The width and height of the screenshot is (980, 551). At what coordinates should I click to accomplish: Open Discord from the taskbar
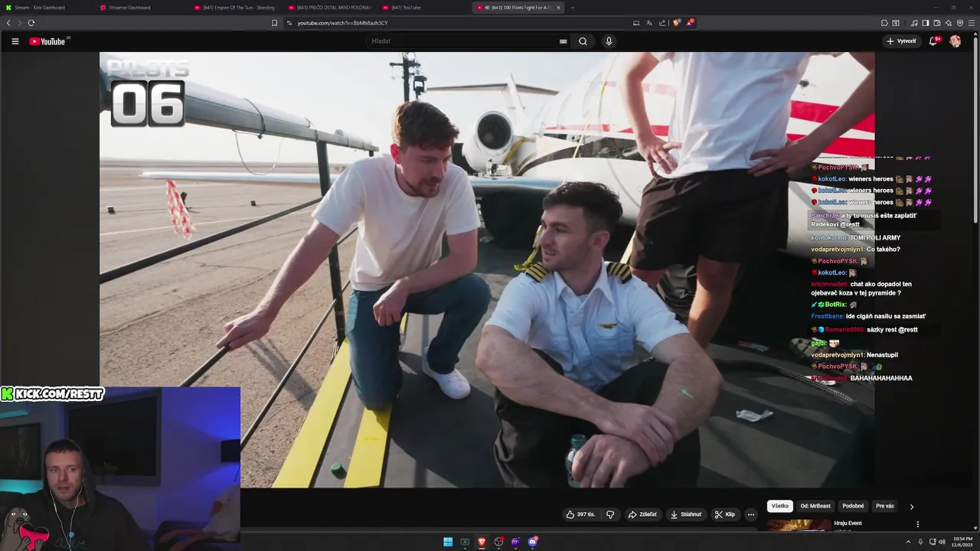(x=532, y=542)
